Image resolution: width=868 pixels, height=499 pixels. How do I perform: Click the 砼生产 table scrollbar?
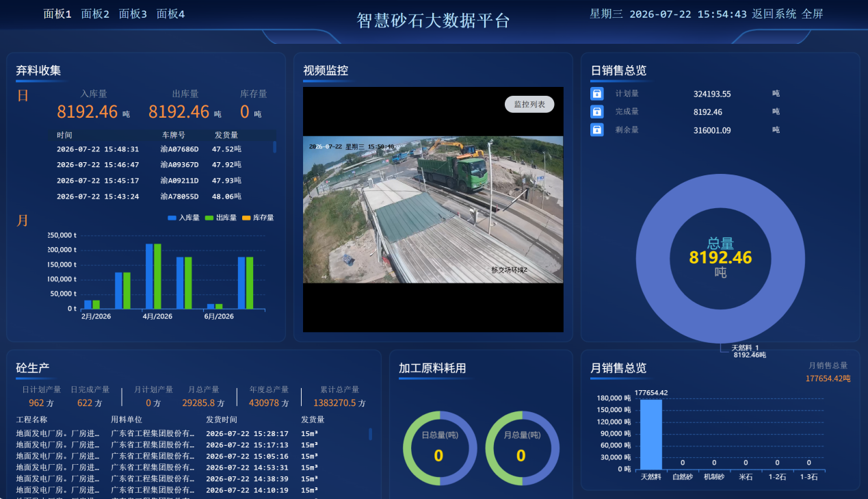pyautogui.click(x=371, y=434)
